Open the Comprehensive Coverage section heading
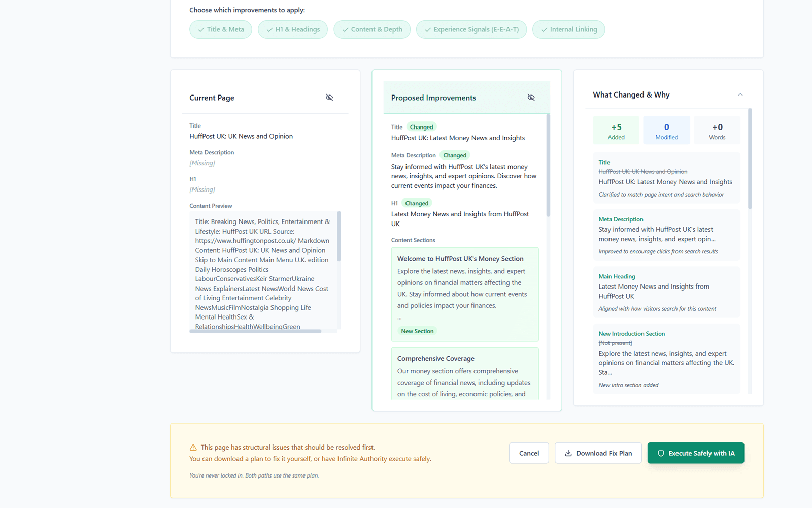812x508 pixels. 436,359
